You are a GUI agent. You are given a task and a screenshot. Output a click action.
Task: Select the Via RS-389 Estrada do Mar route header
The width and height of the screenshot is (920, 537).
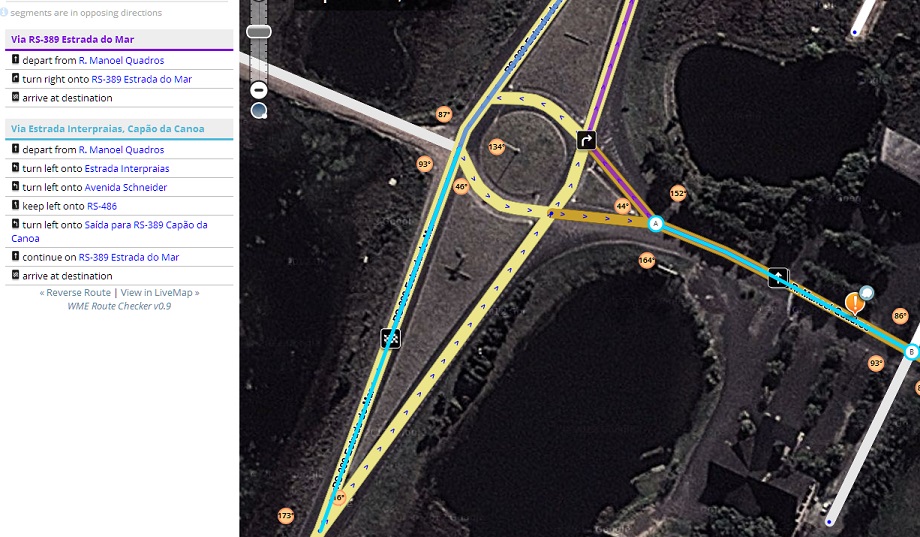tap(119, 39)
